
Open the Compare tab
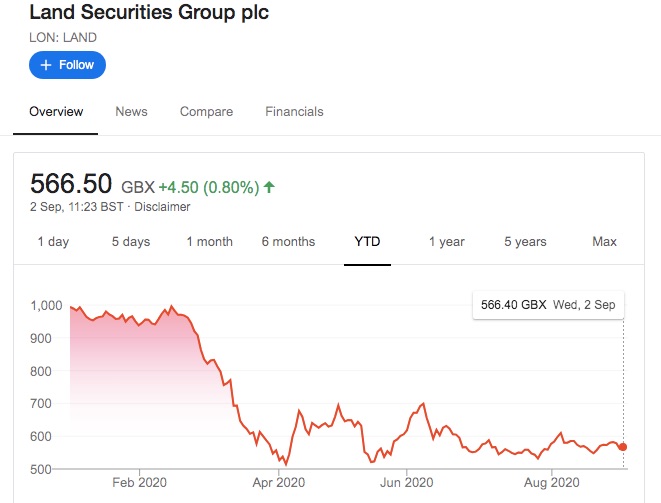point(207,112)
